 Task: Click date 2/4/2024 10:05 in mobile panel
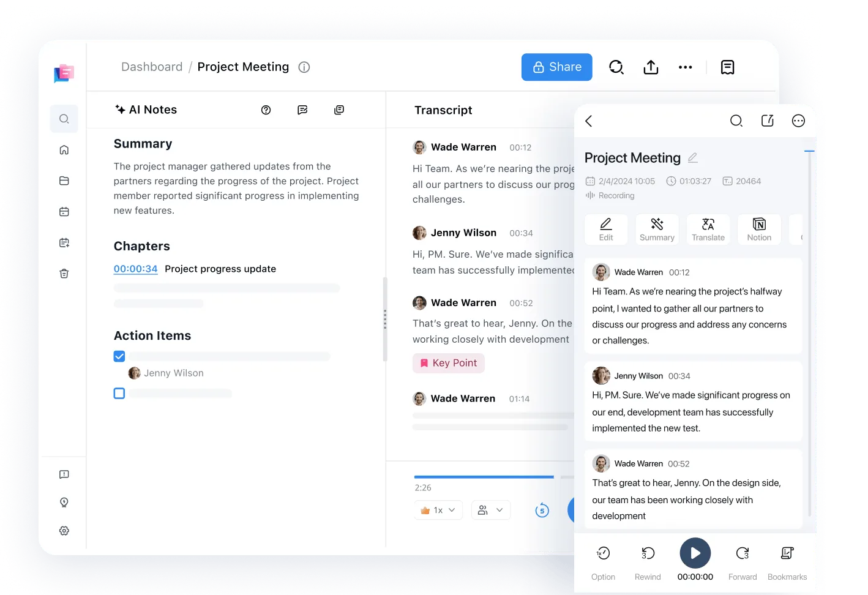tap(620, 181)
